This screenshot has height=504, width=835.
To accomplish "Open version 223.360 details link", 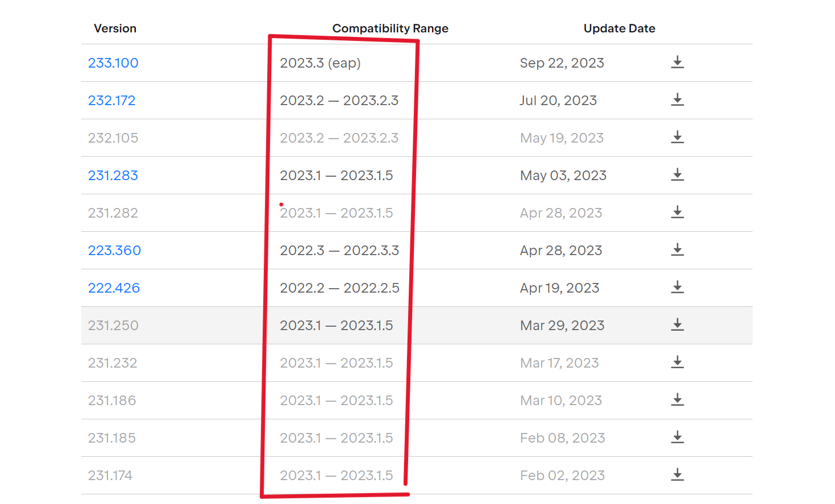I will pos(114,251).
